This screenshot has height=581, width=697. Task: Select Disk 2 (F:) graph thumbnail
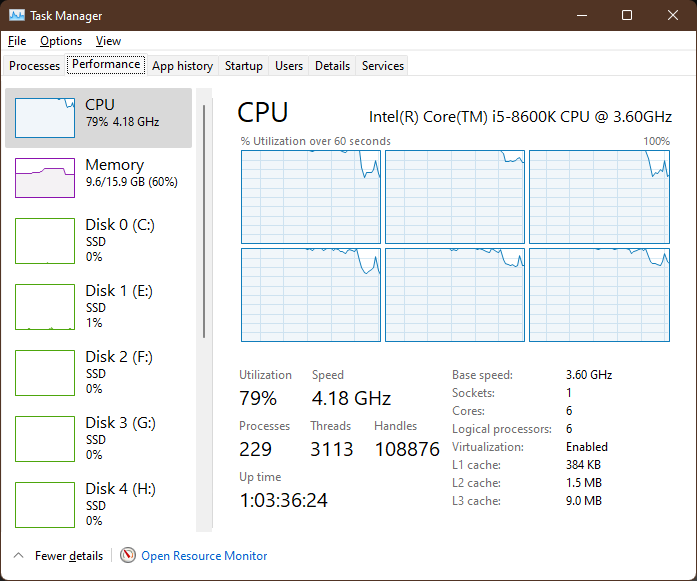(x=45, y=373)
